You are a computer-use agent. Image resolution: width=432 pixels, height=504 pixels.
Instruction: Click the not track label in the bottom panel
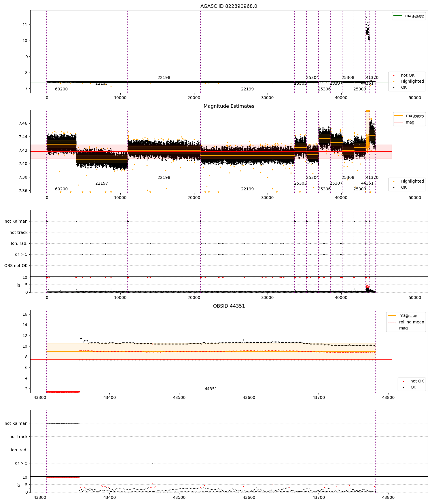click(x=18, y=437)
